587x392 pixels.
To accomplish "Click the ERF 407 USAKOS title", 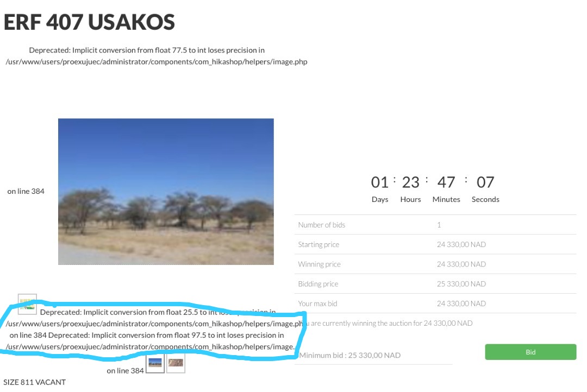I will point(89,22).
